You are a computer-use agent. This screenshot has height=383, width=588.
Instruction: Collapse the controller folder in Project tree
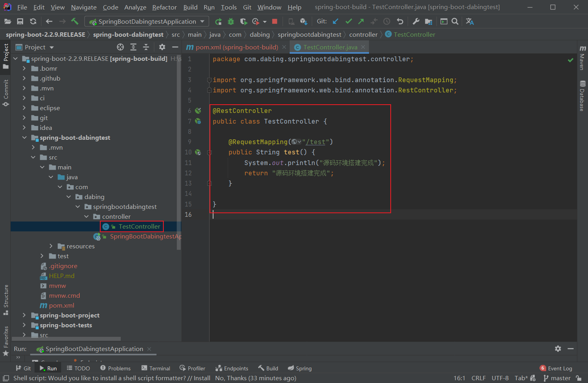point(86,216)
